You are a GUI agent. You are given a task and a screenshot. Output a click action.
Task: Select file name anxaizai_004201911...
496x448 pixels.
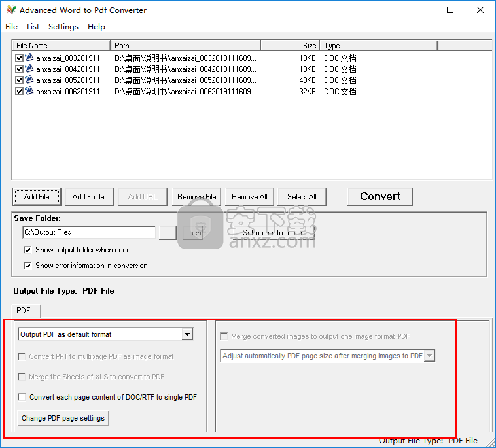point(71,69)
